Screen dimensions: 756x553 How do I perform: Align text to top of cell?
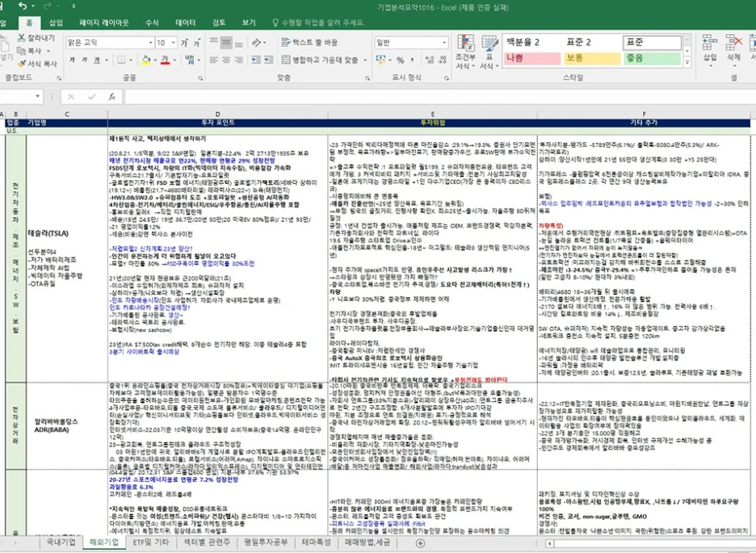pos(214,43)
